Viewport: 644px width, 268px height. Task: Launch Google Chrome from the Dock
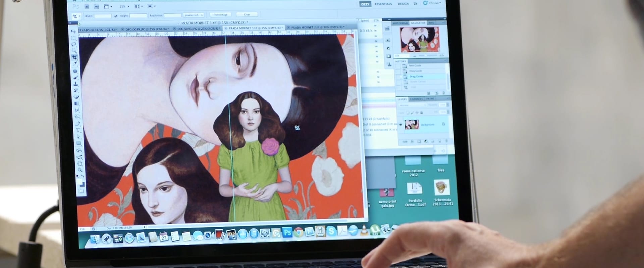click(x=298, y=232)
